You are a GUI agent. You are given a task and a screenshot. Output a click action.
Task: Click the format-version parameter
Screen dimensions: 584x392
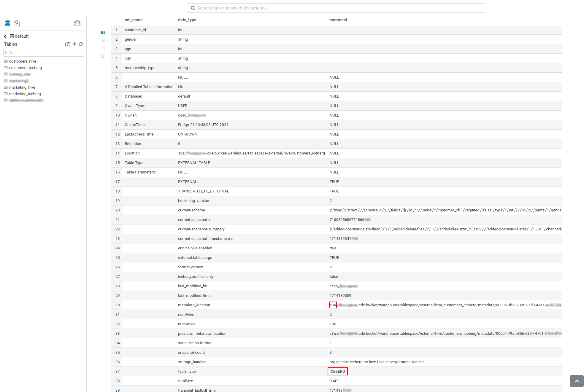(191, 267)
